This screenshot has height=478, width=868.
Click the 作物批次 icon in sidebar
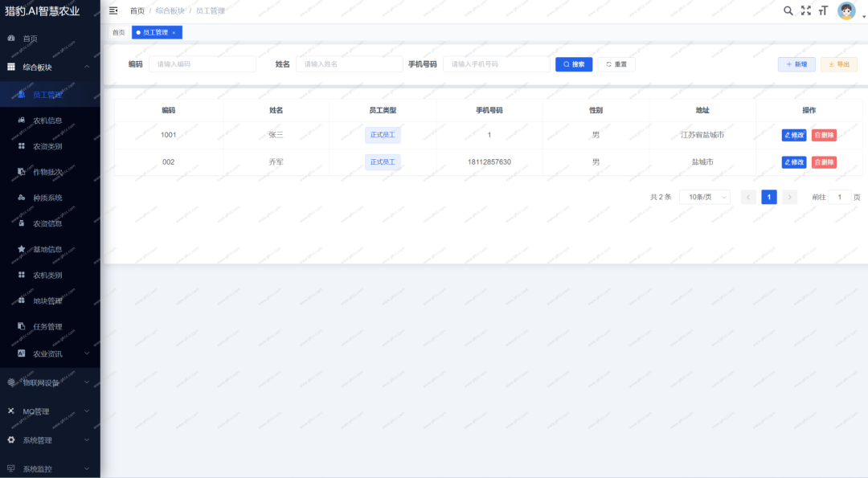pos(21,171)
